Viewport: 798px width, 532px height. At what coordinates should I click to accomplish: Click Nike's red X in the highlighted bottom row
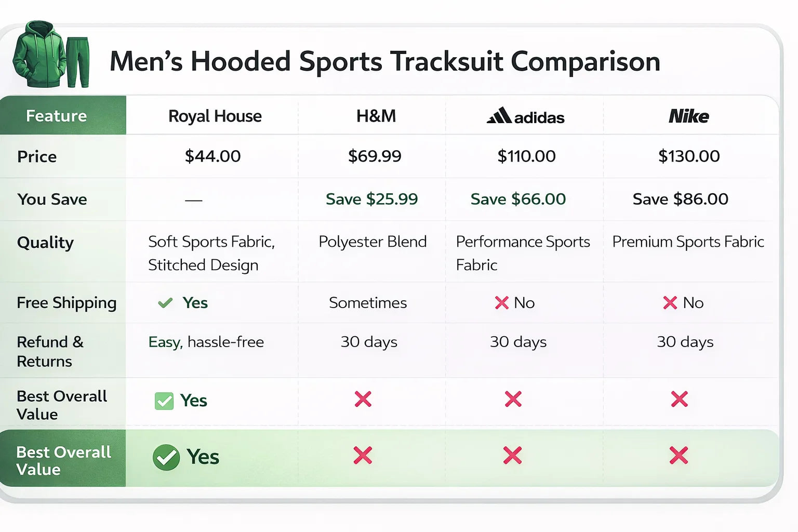click(x=679, y=455)
